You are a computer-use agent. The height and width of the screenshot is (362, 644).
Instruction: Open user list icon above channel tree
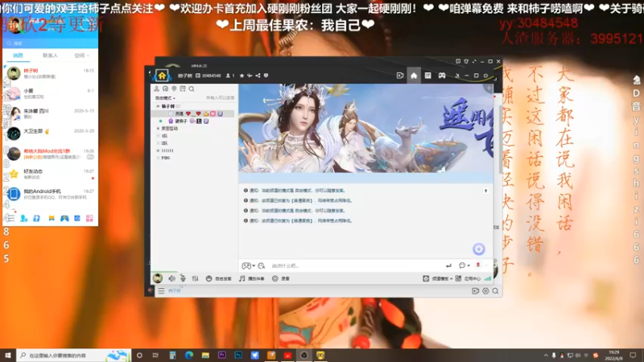pos(156,88)
